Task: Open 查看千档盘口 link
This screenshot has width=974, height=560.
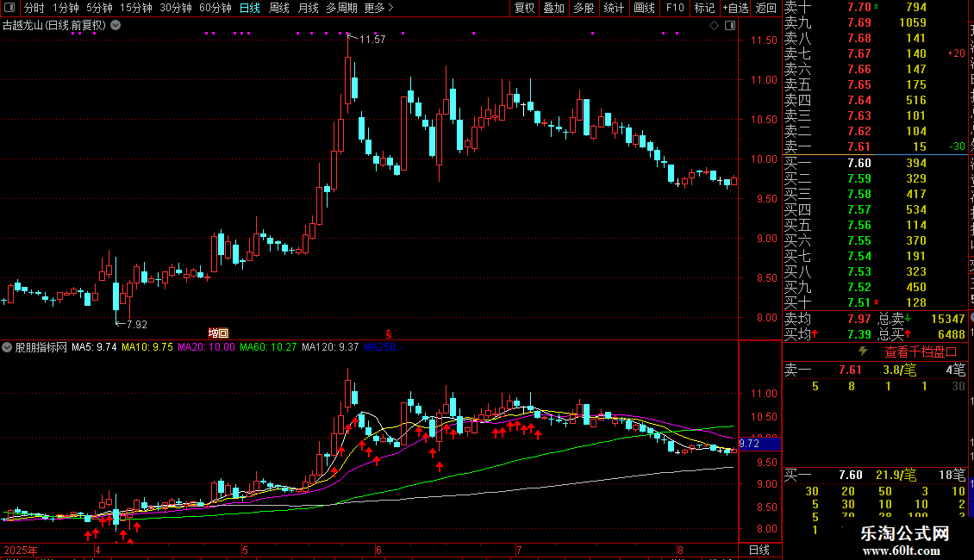Action: [x=921, y=352]
